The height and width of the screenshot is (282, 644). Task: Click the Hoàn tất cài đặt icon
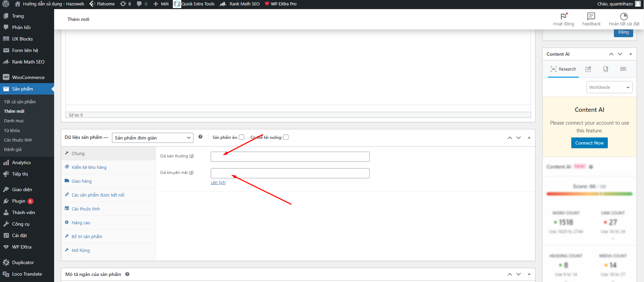[x=624, y=17]
